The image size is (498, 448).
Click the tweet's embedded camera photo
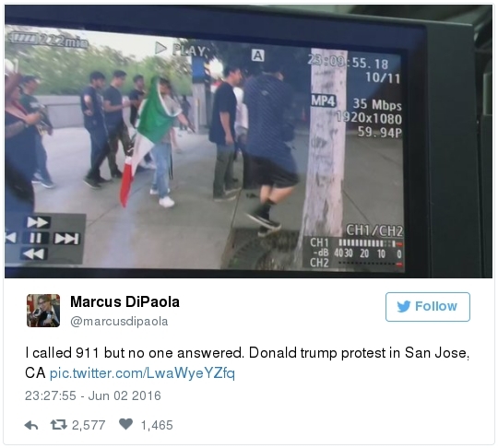coord(248,142)
